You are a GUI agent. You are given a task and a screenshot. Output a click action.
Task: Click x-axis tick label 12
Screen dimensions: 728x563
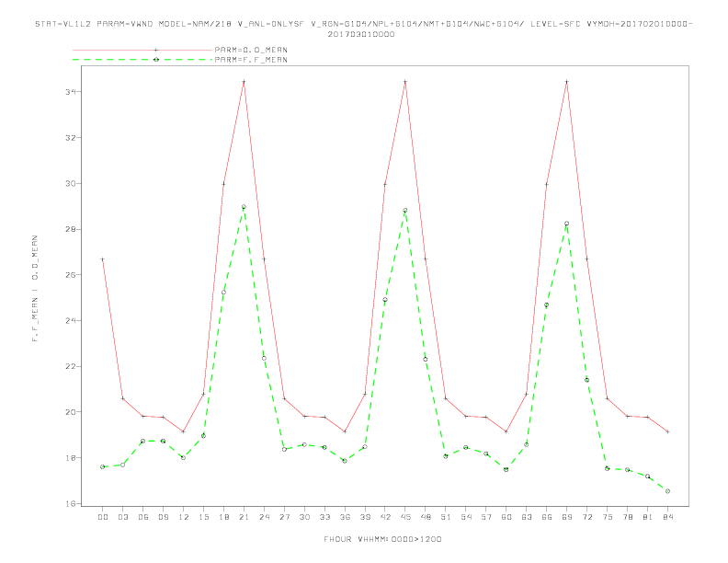click(x=184, y=517)
